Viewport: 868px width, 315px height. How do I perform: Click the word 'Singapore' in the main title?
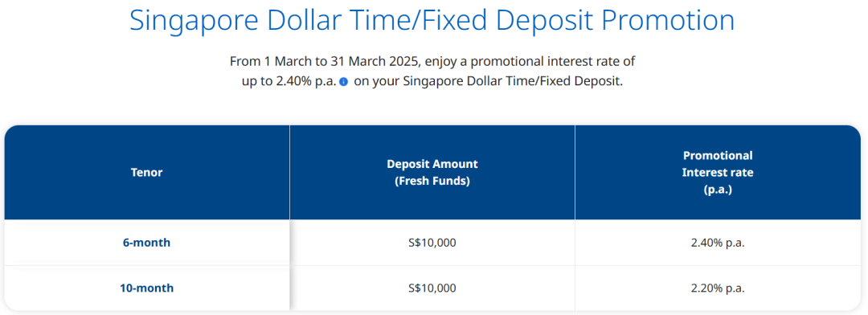point(194,22)
